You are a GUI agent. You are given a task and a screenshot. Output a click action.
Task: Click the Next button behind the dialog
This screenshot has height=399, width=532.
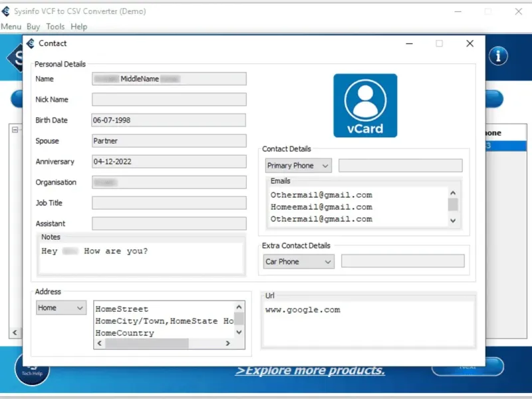(x=467, y=367)
